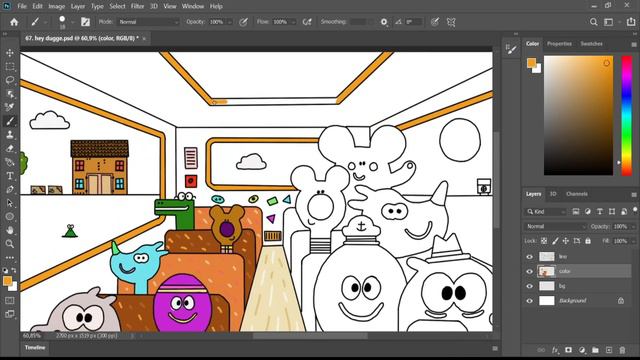640x360 pixels.
Task: Go to the Home screen
Action: (14, 22)
